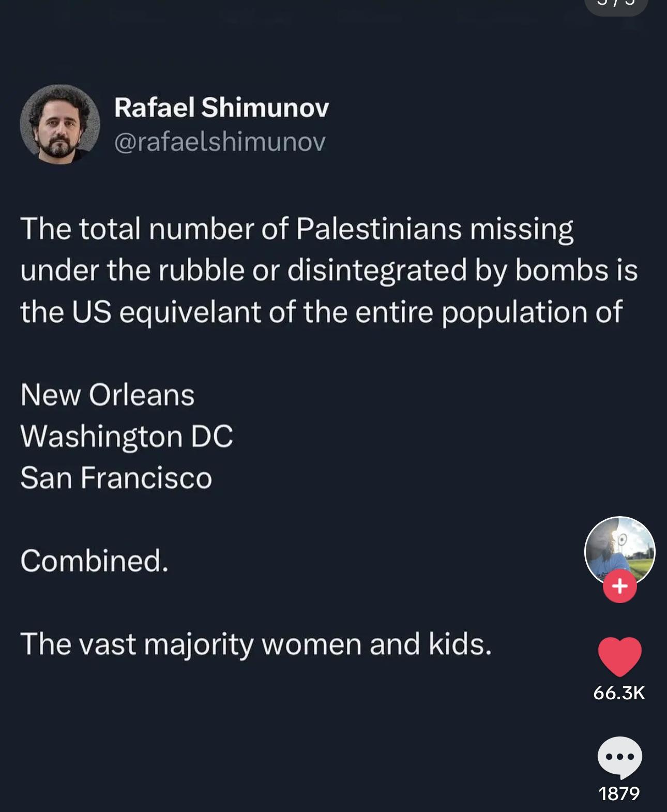This screenshot has width=667, height=812.
Task: Click the line ending "entire population of"
Action: pyautogui.click(x=321, y=312)
